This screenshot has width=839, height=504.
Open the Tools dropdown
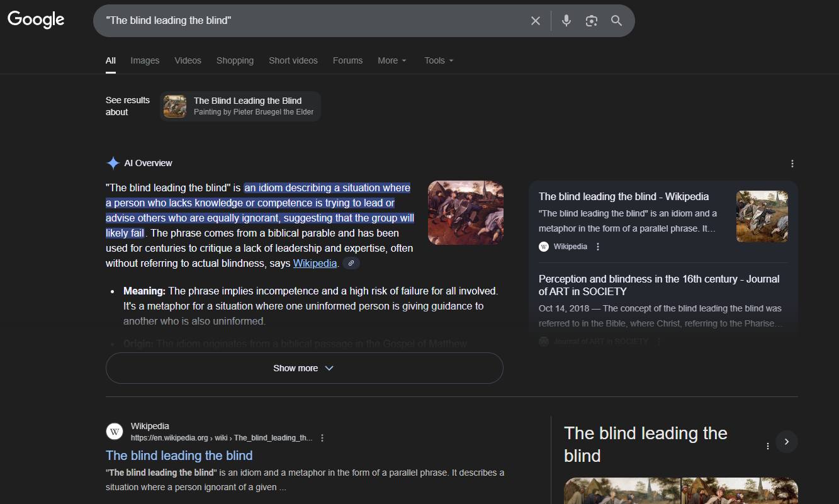coord(439,60)
